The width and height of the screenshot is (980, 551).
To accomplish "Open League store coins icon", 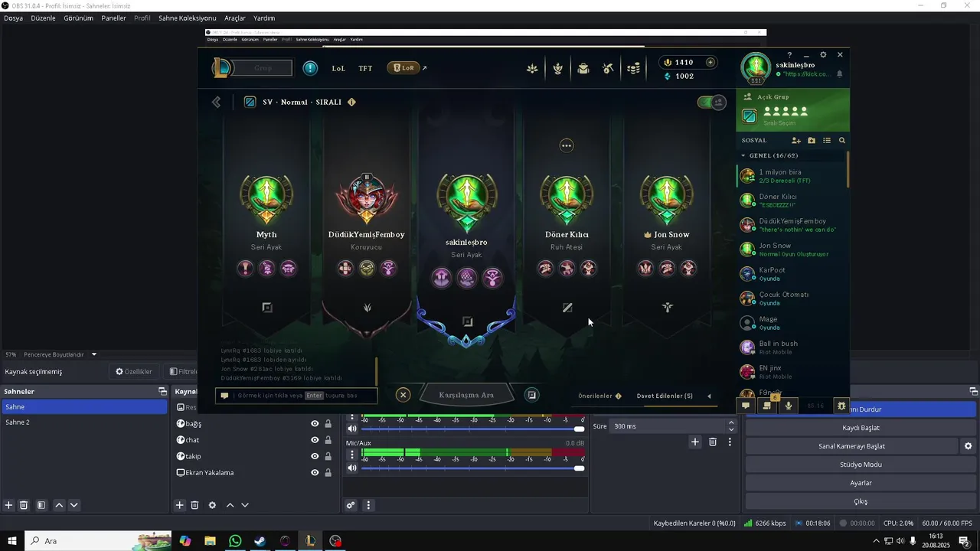I will click(633, 68).
